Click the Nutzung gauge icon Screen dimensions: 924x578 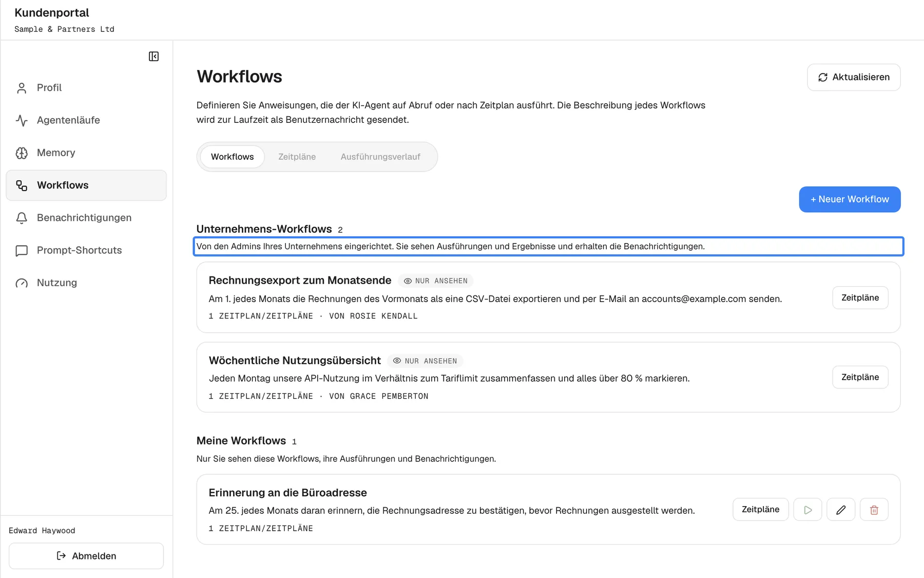(22, 283)
